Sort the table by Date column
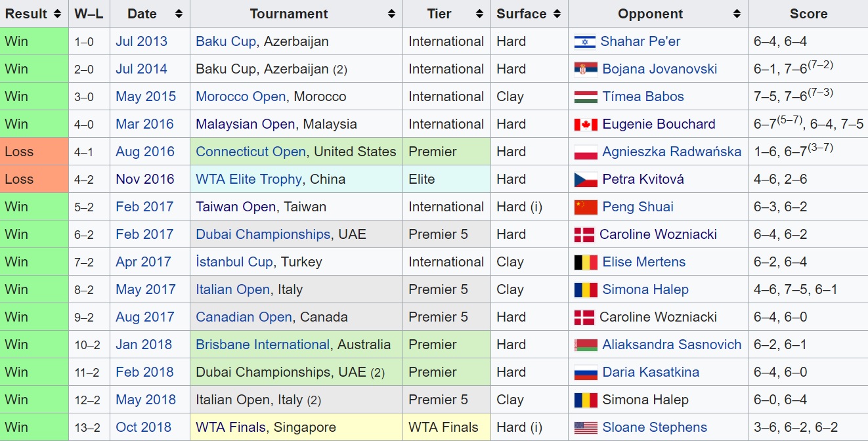 tap(179, 14)
